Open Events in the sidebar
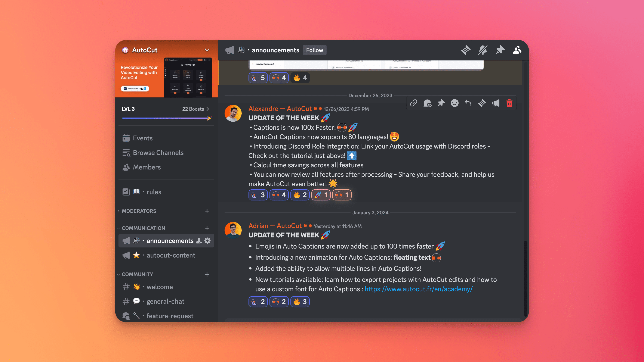 click(x=166, y=138)
